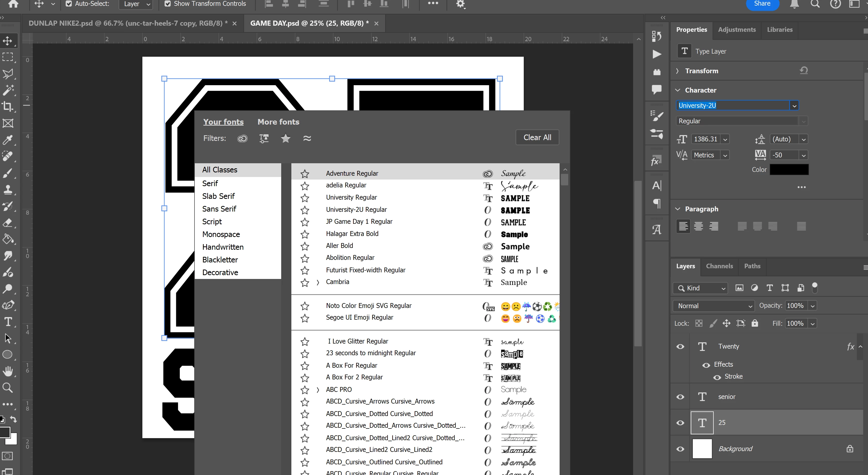Image resolution: width=868 pixels, height=475 pixels.
Task: Select the Eyedropper tool
Action: click(8, 140)
